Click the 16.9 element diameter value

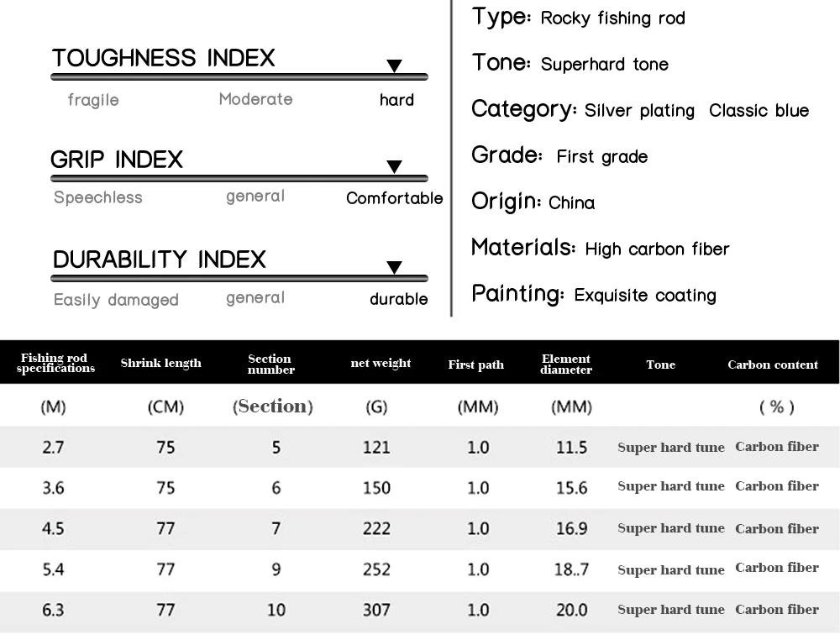[x=571, y=529]
